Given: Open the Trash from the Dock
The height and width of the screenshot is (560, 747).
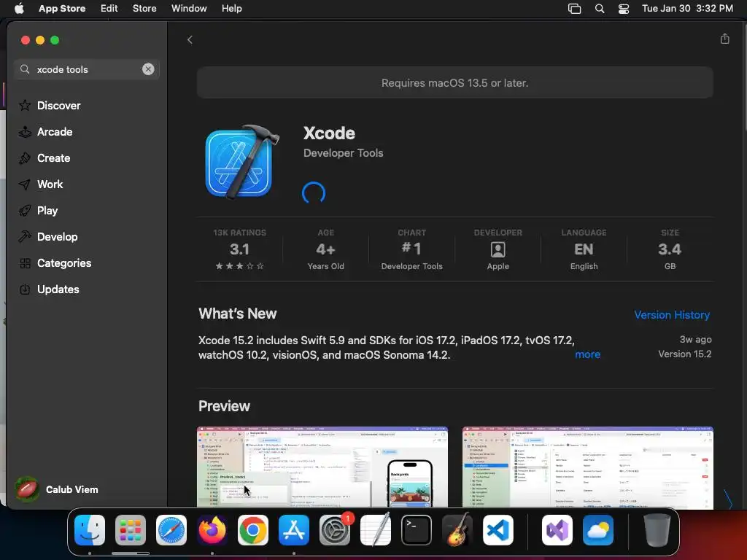Looking at the screenshot, I should pos(657,530).
